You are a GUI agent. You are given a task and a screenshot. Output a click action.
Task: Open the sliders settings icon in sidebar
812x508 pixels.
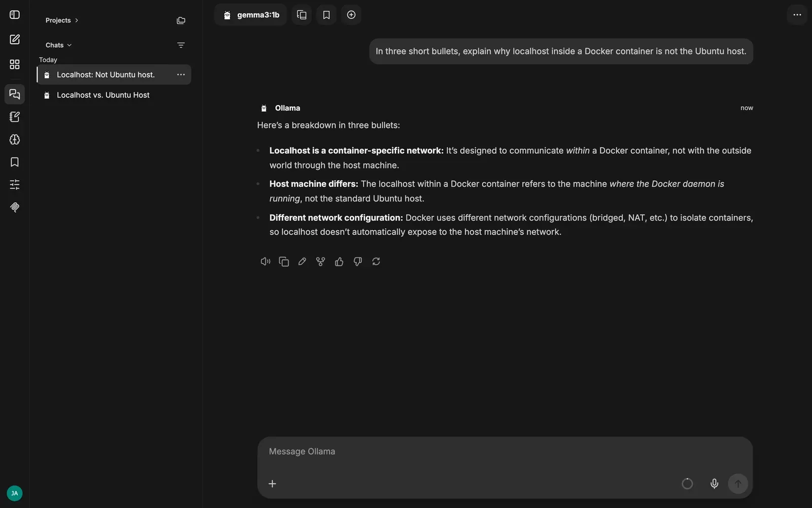(x=15, y=184)
